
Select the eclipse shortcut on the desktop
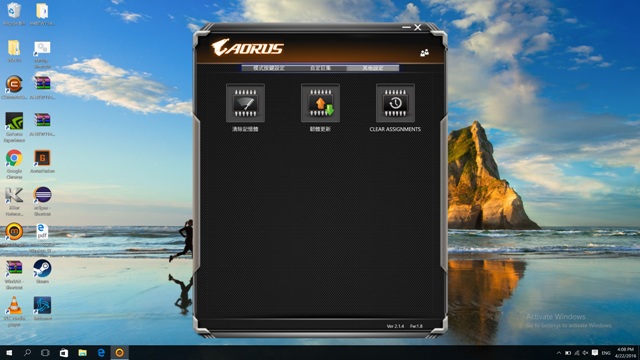42,201
